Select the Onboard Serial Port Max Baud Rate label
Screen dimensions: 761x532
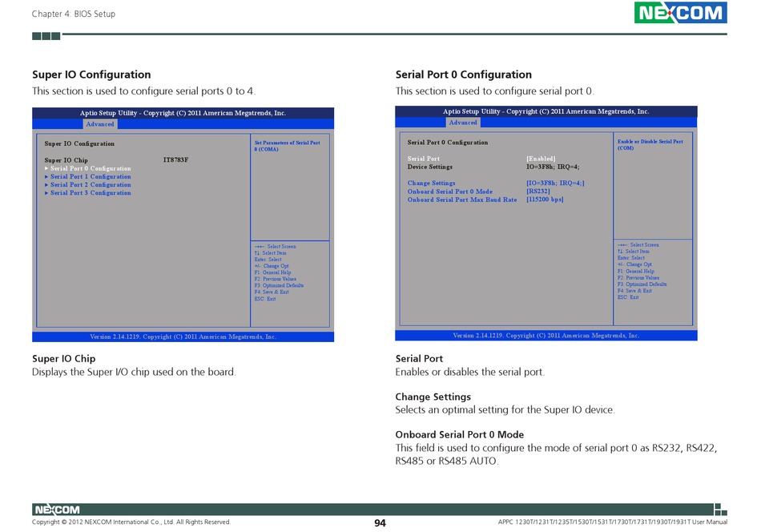462,199
